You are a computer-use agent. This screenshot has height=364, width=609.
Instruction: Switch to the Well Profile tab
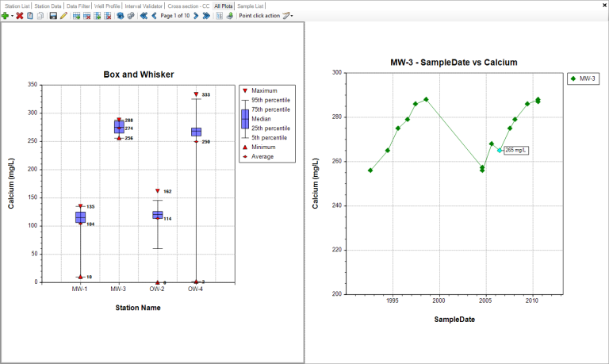(x=107, y=6)
